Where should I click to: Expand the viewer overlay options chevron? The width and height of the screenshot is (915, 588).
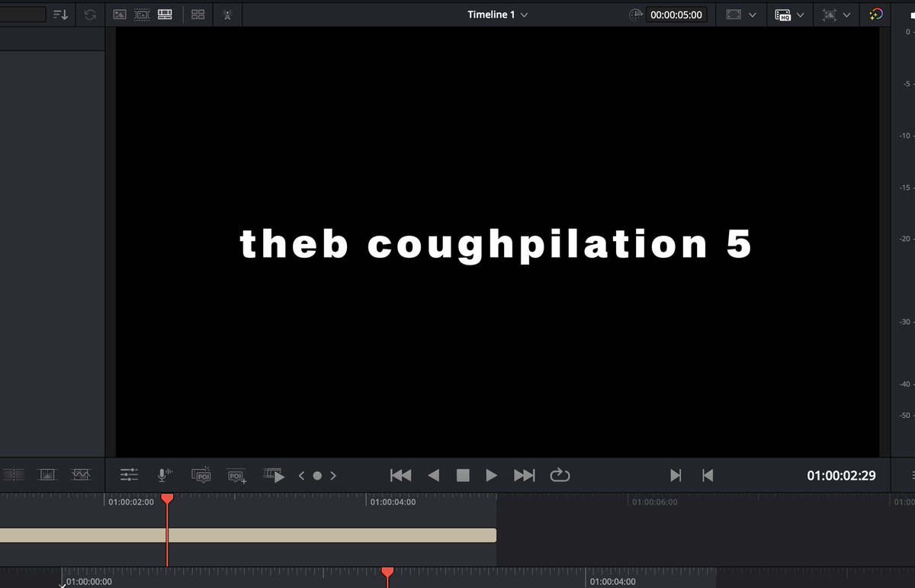pos(846,14)
